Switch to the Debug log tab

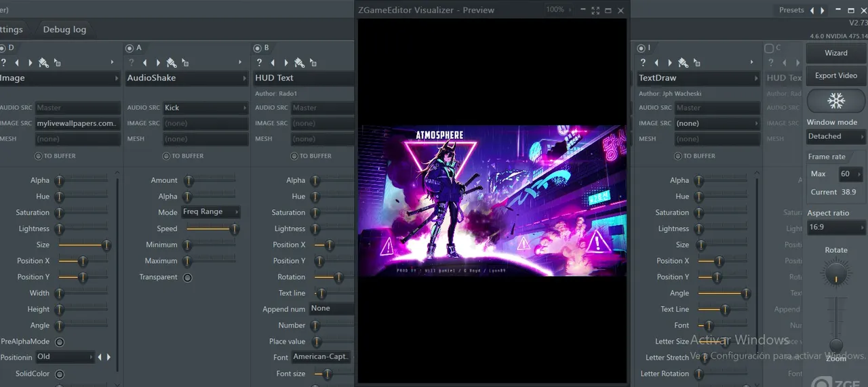64,30
